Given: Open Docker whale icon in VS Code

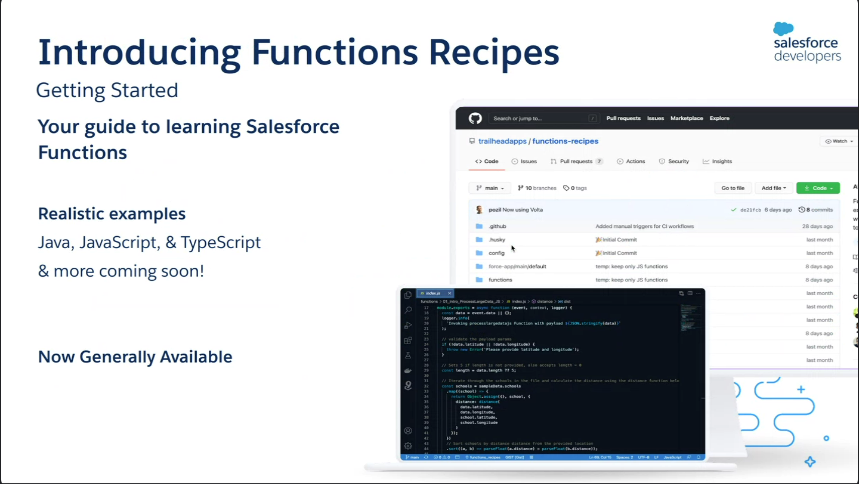Looking at the screenshot, I should [x=408, y=371].
